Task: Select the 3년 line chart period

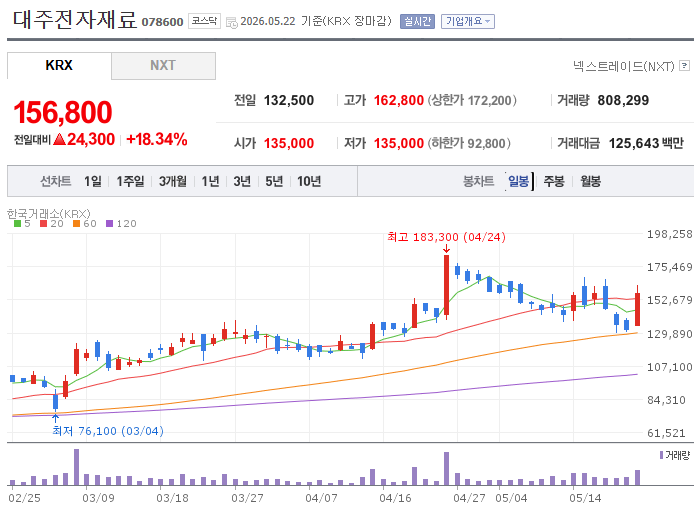Action: (242, 181)
